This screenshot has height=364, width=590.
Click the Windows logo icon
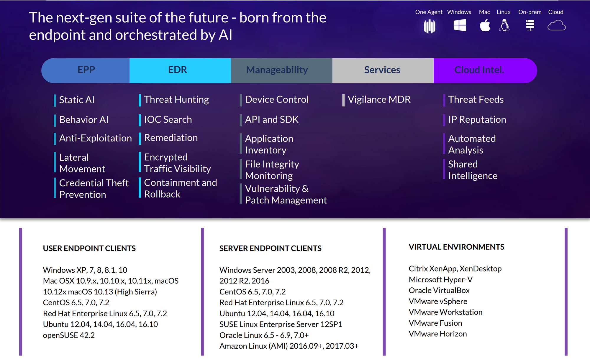[x=459, y=25]
